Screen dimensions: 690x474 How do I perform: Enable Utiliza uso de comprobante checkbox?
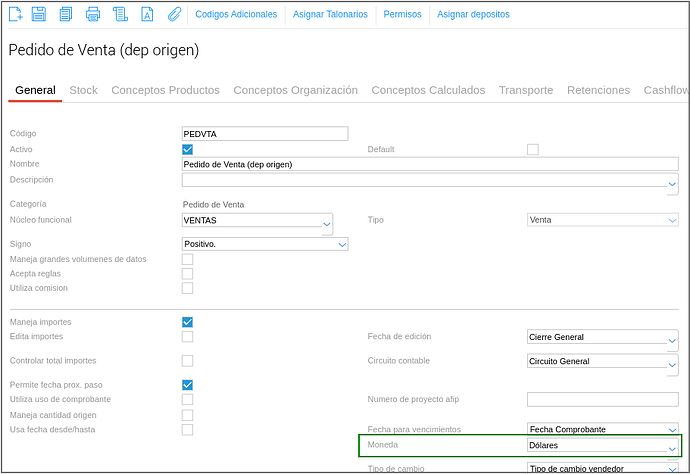[187, 400]
